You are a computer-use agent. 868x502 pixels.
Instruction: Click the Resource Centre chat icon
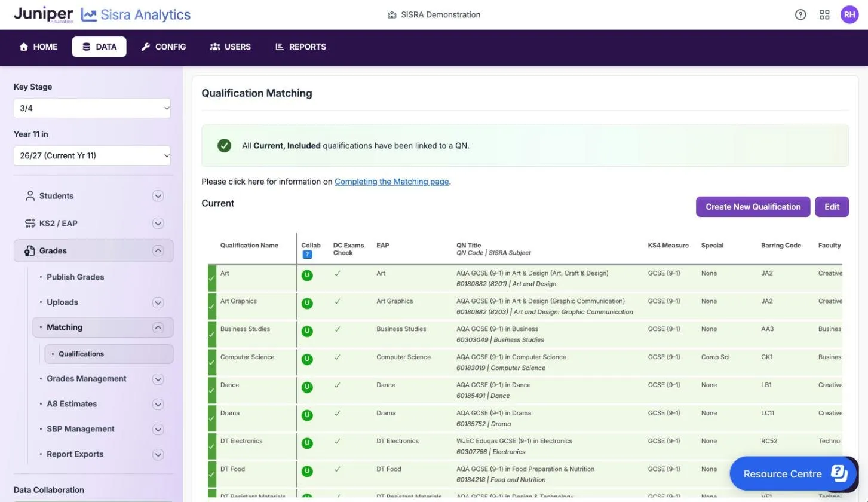click(839, 473)
